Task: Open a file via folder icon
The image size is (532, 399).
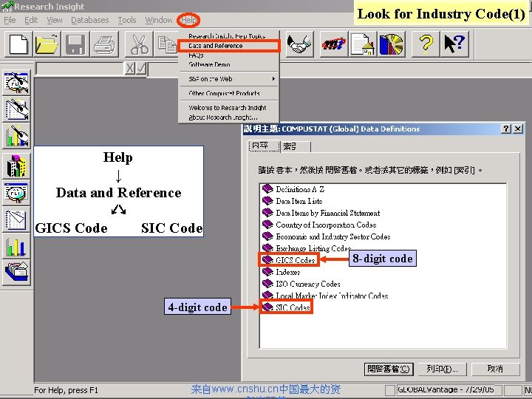Action: [x=47, y=44]
